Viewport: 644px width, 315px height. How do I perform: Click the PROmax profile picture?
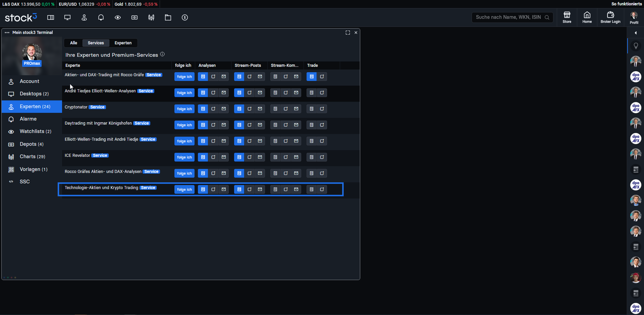point(32,52)
